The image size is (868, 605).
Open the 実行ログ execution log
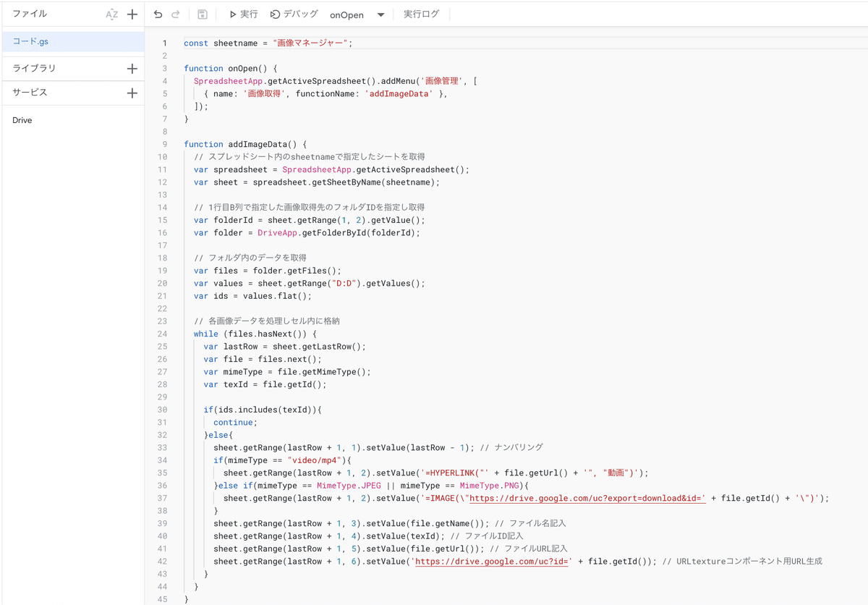(421, 14)
